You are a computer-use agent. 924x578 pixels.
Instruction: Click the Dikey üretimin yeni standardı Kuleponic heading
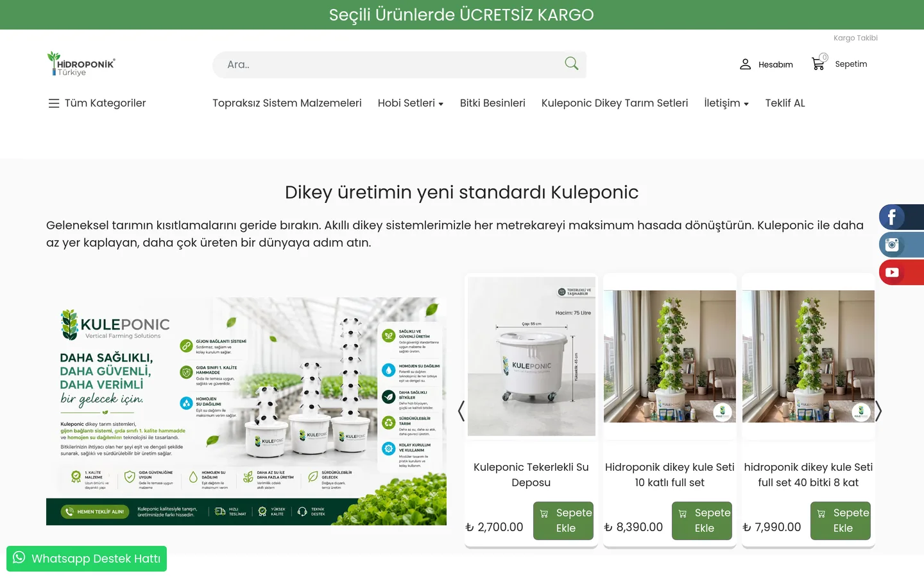(x=461, y=192)
